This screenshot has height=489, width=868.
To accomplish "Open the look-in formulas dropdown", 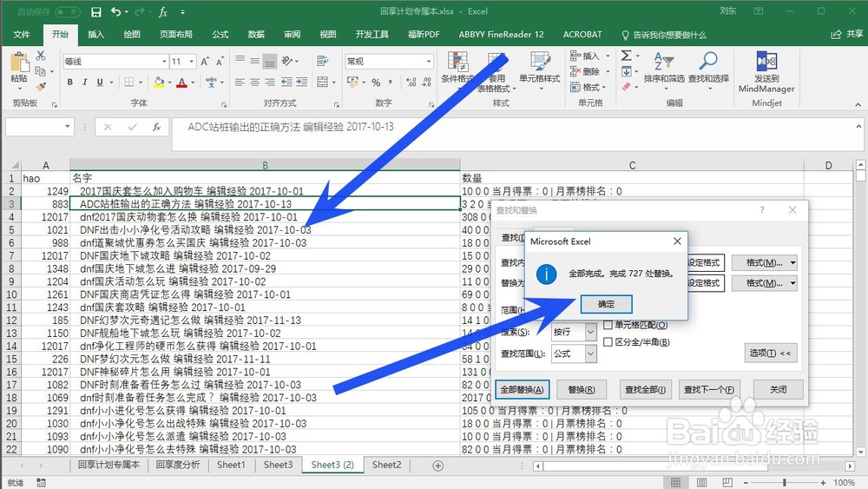I will click(x=590, y=354).
